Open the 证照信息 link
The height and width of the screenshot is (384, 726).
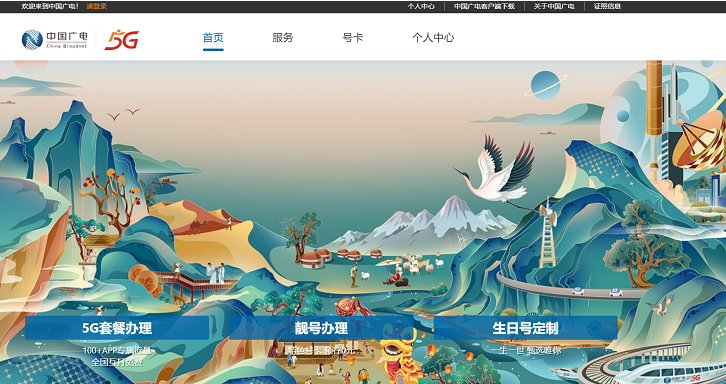(607, 6)
